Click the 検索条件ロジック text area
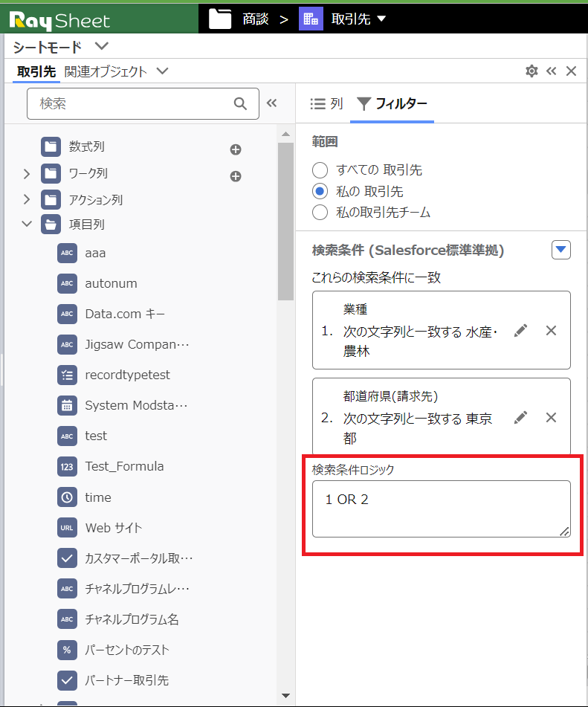This screenshot has height=707, width=588. (442, 509)
